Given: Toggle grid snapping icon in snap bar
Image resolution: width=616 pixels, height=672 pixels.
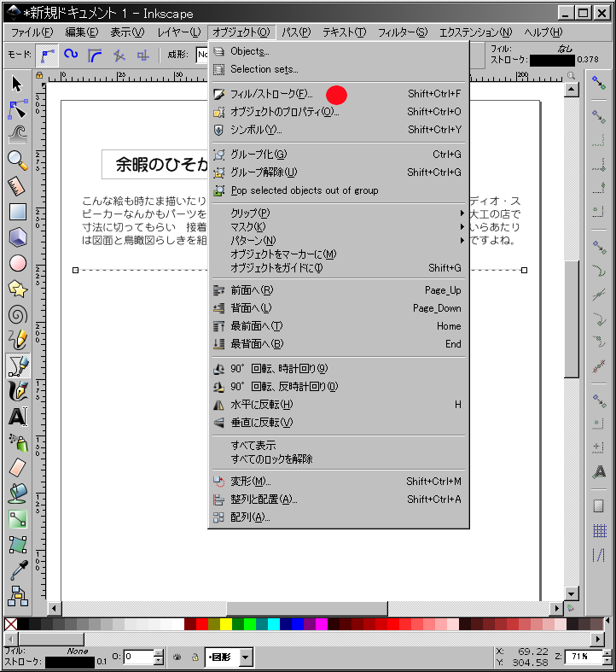Looking at the screenshot, I should coord(600,530).
